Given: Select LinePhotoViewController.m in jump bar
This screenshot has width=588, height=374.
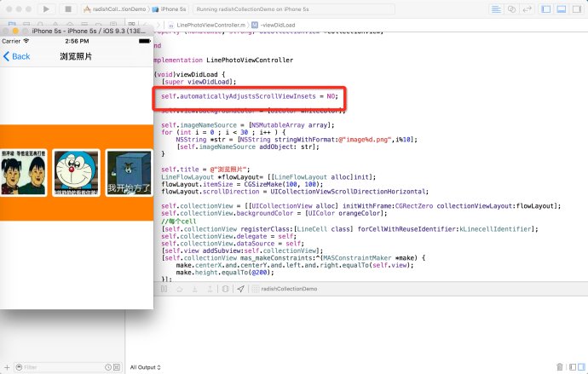Looking at the screenshot, I should click(x=211, y=25).
